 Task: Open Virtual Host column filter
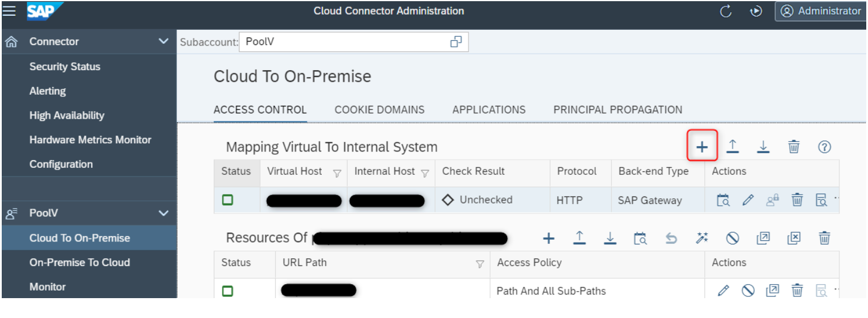click(337, 172)
